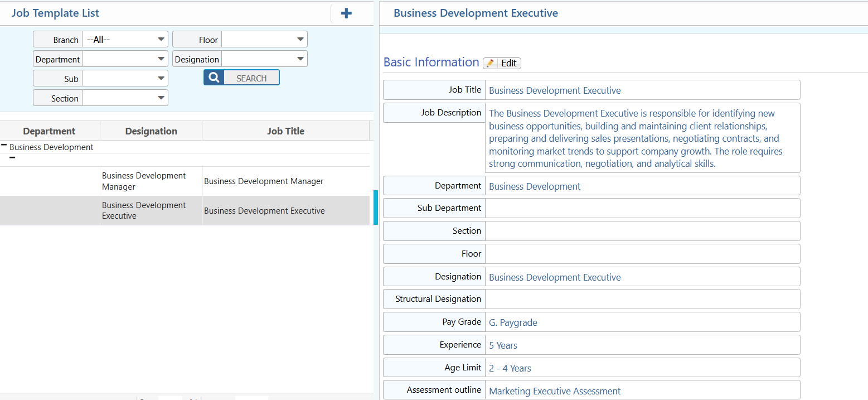Sort by Department column header
Image resolution: width=868 pixels, height=400 pixels.
(49, 131)
